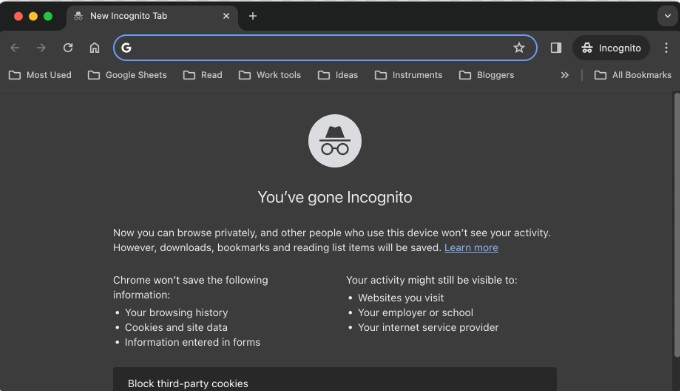Screen dimensions: 680x391
Task: Click the forward navigation arrow
Action: tap(41, 48)
